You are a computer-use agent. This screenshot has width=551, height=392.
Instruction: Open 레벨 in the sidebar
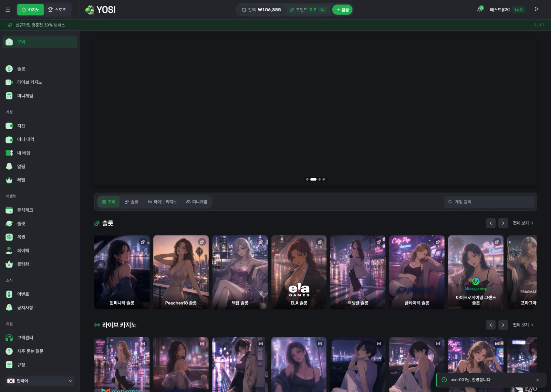(40, 180)
